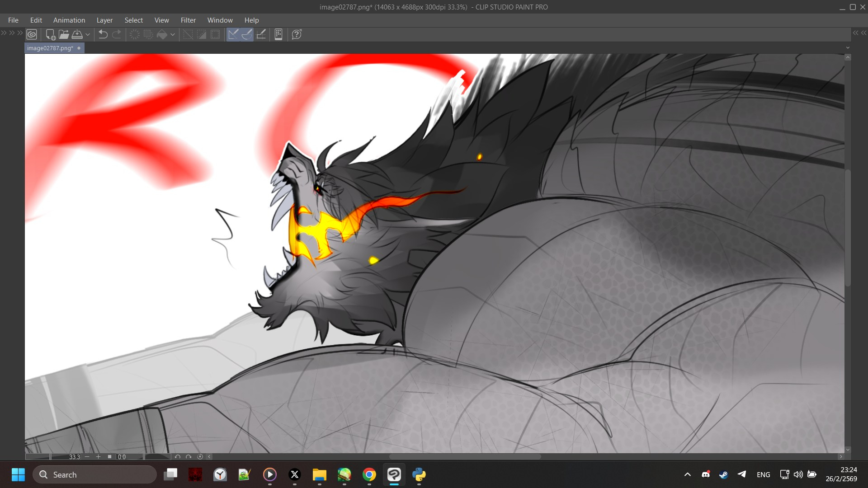
Task: Click the reset rotation icon in status bar
Action: [x=200, y=457]
